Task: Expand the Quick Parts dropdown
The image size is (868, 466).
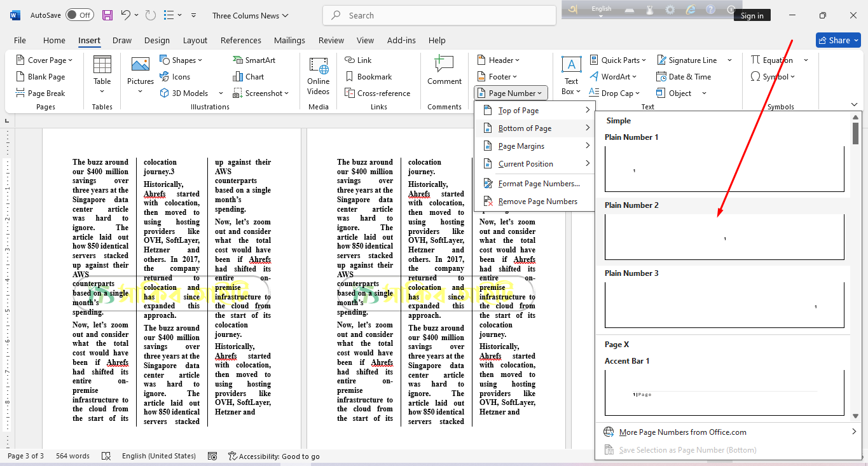Action: [617, 60]
